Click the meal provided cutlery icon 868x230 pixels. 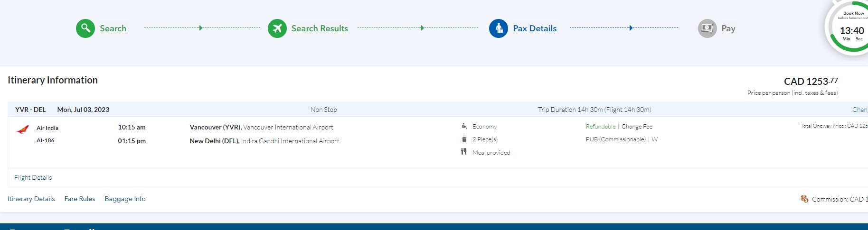(464, 152)
